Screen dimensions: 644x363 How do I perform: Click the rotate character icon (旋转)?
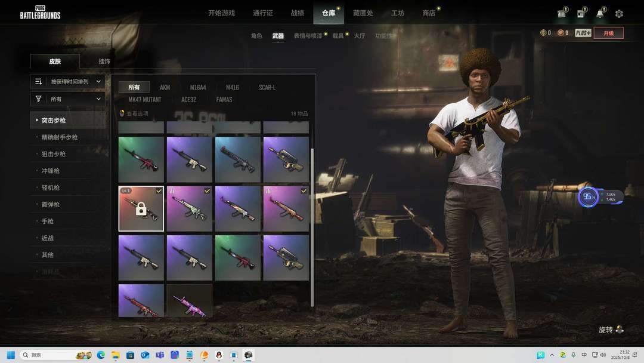tap(620, 330)
